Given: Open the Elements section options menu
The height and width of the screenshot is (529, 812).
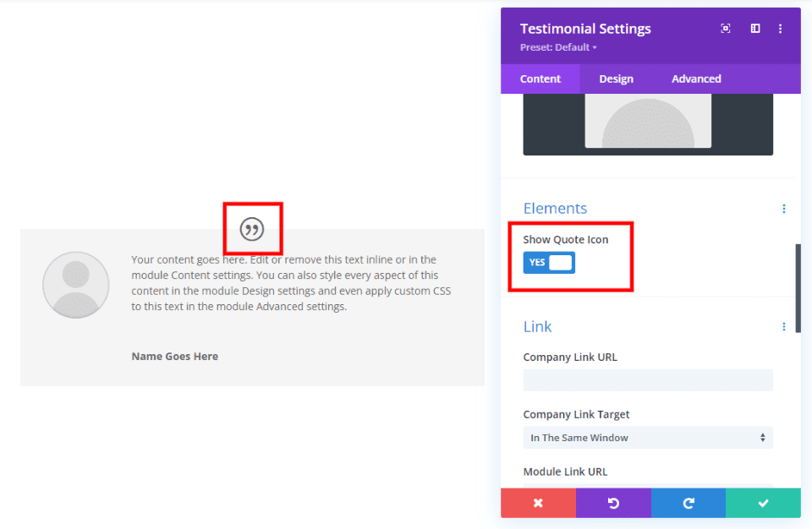Looking at the screenshot, I should click(783, 209).
